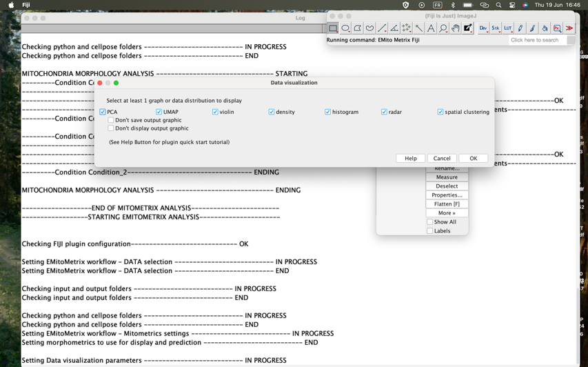This screenshot has height=367, width=588.
Task: Select the Polygon selection tool
Action: point(358,28)
